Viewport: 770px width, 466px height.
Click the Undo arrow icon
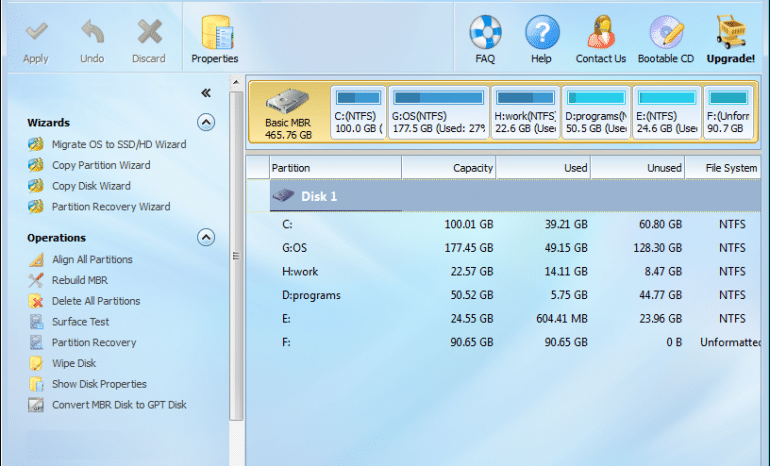[x=92, y=32]
